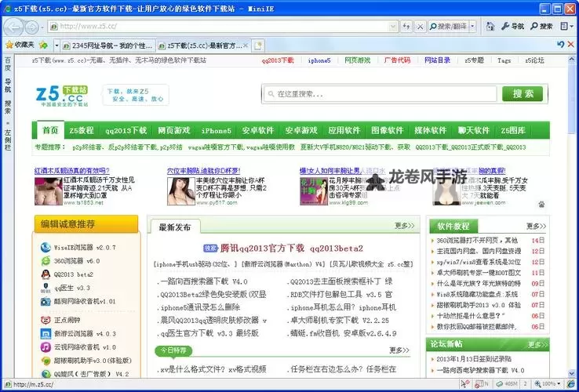
Task: Open the 红酒木瓜靓汤真的有效吗? ad link
Action: (x=72, y=171)
